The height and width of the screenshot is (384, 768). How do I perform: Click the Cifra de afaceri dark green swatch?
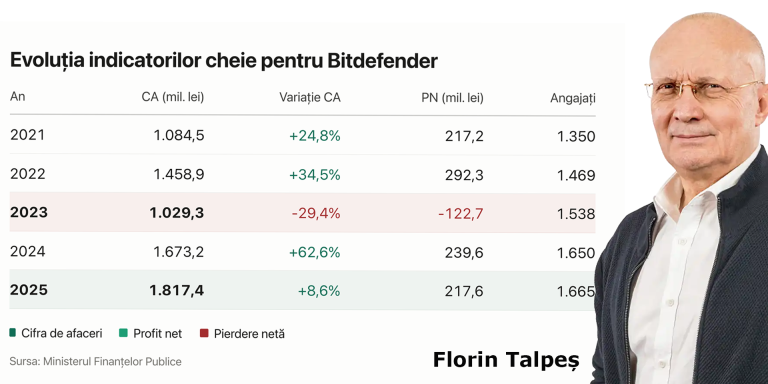(13, 334)
